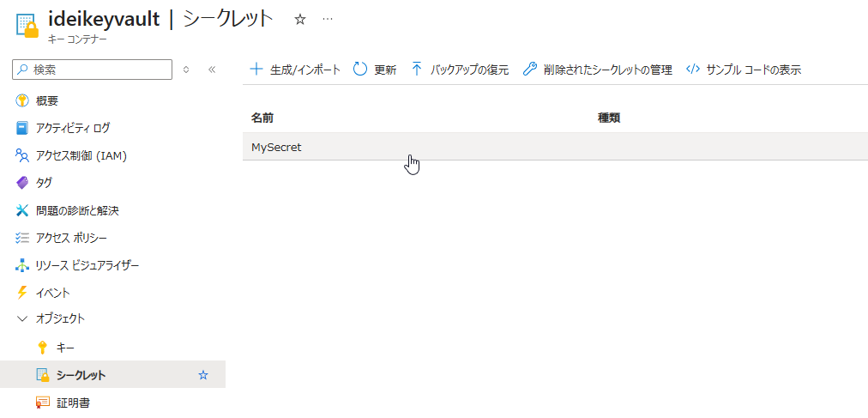Click the シークレット sidebar icon

[x=43, y=375]
